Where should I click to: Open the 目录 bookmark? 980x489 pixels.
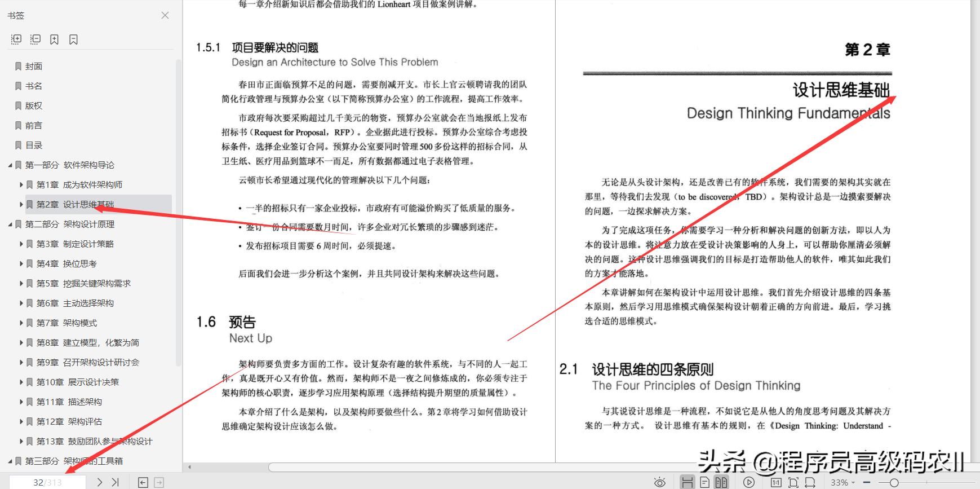pyautogui.click(x=34, y=146)
